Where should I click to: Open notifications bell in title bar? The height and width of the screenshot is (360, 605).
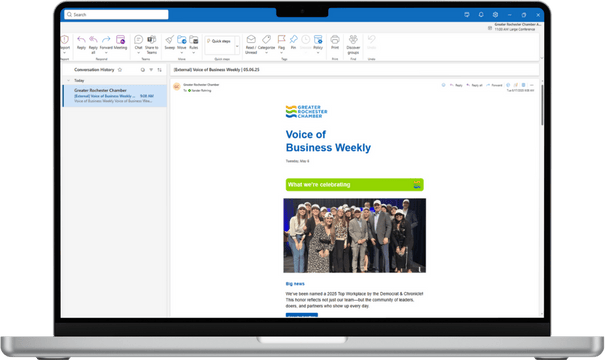pyautogui.click(x=481, y=15)
